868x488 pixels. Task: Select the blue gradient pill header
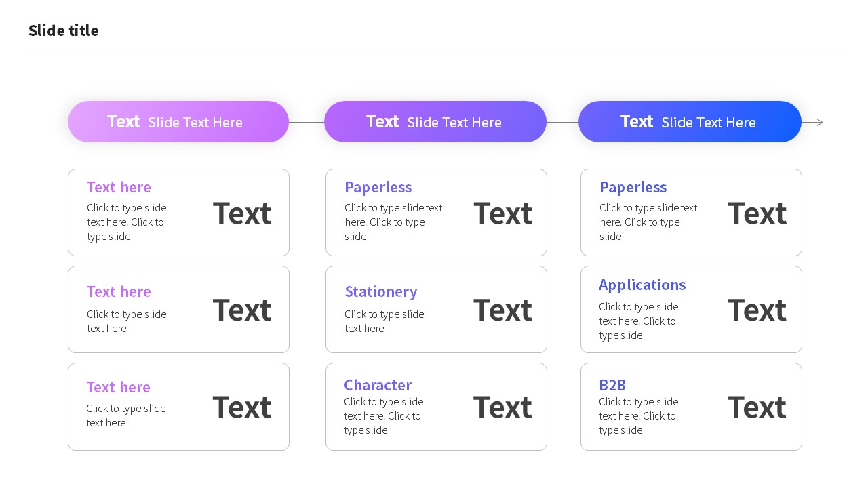pos(690,122)
